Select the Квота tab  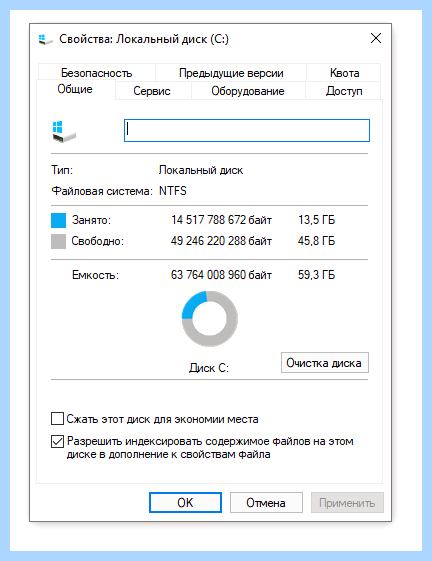(x=344, y=73)
